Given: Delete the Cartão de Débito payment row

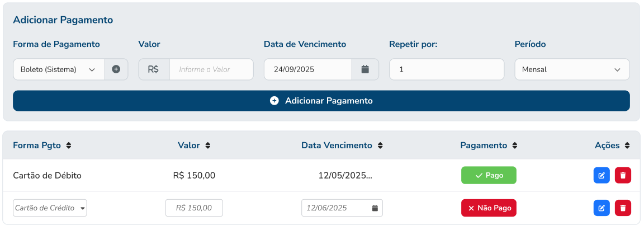Looking at the screenshot, I should 623,175.
